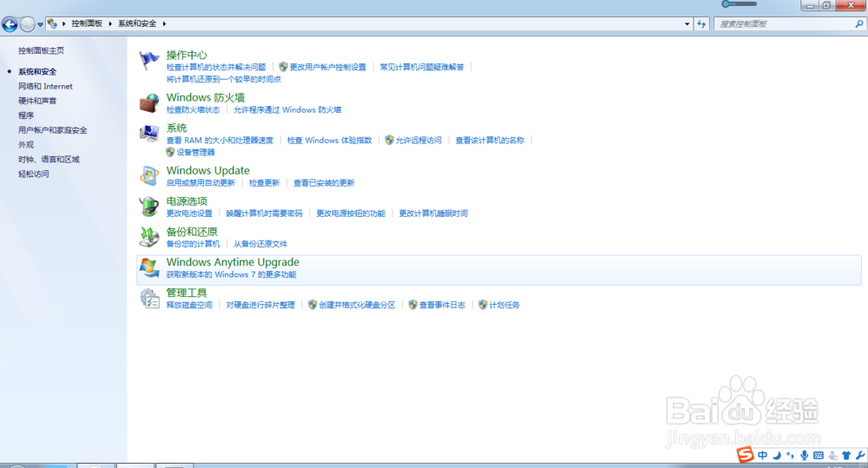Click 设备管理器 link
The image size is (868, 468).
pos(196,152)
